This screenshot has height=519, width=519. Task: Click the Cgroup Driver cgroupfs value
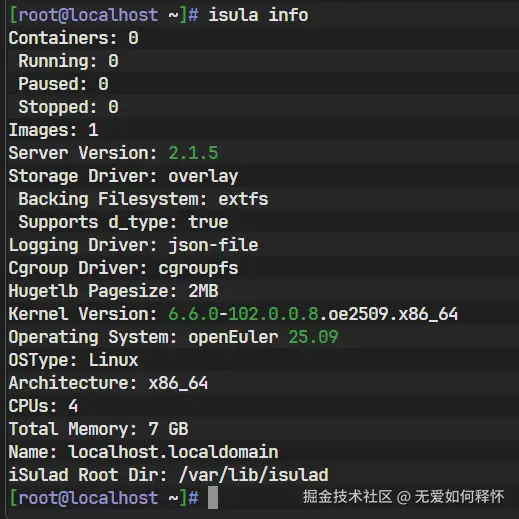pos(198,268)
